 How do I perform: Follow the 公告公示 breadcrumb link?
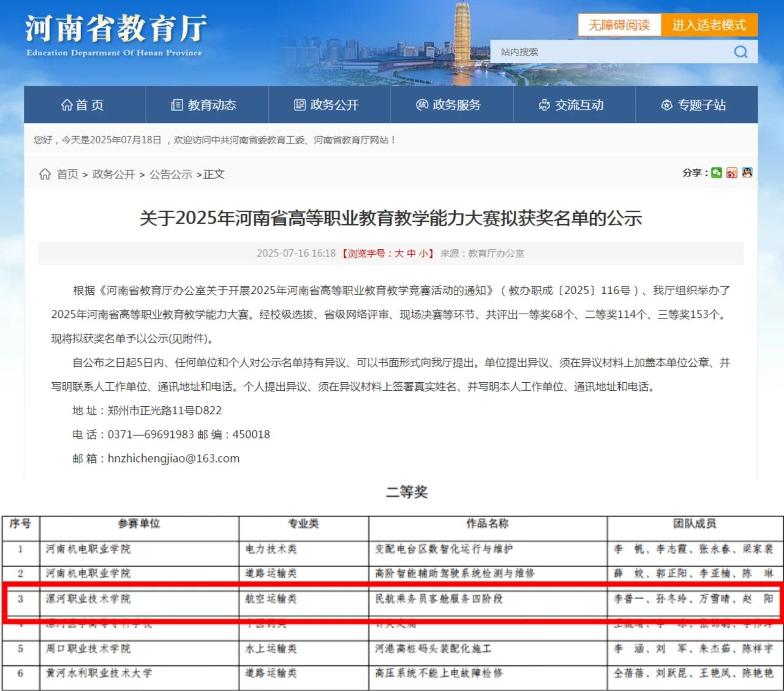[170, 175]
